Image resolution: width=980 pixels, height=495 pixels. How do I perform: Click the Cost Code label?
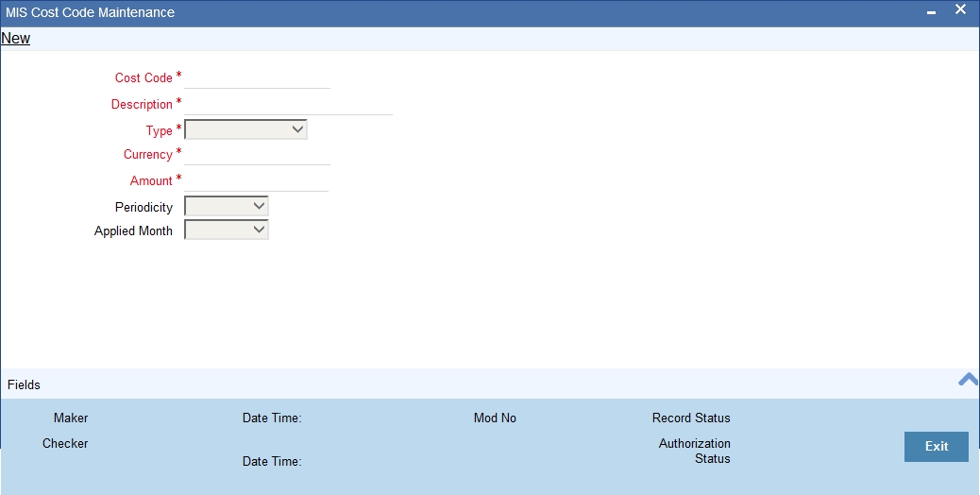point(144,78)
